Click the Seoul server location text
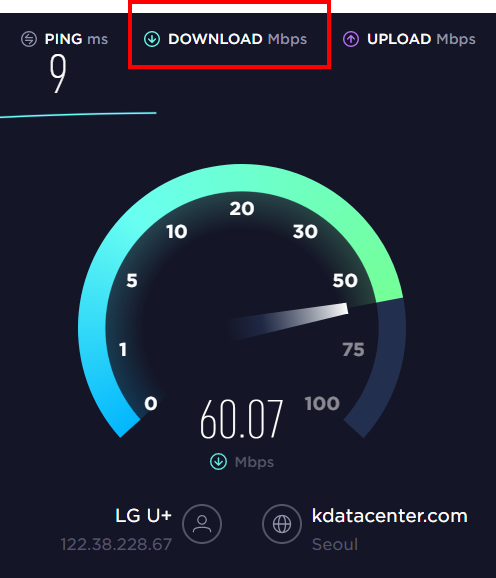Viewport: 496px width, 578px height. 335,544
